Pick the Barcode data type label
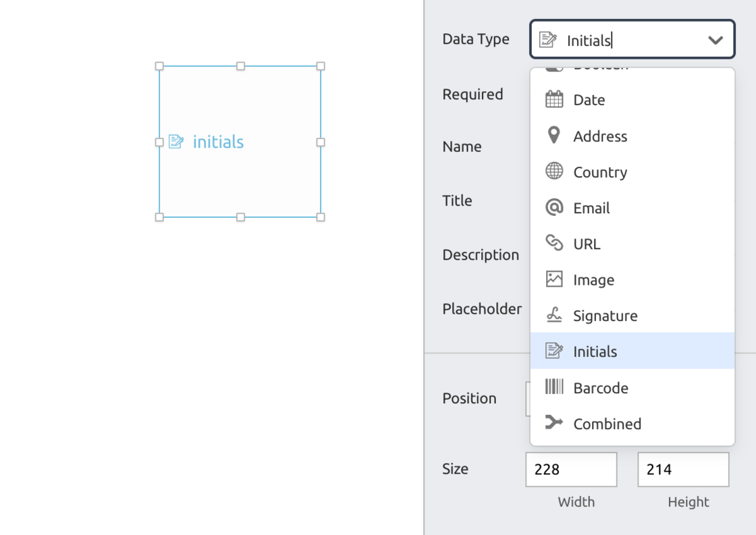The height and width of the screenshot is (535, 756). pyautogui.click(x=600, y=388)
